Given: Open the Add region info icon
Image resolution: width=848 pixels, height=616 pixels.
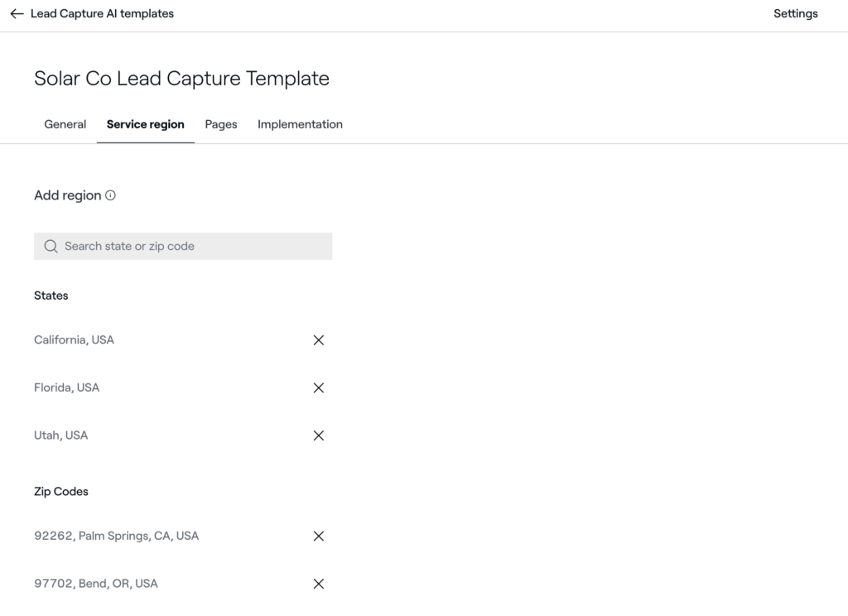Looking at the screenshot, I should [110, 195].
